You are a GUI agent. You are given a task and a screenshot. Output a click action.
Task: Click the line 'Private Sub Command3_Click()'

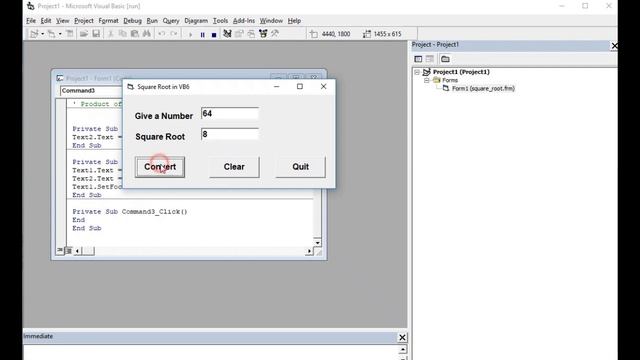(x=130, y=211)
